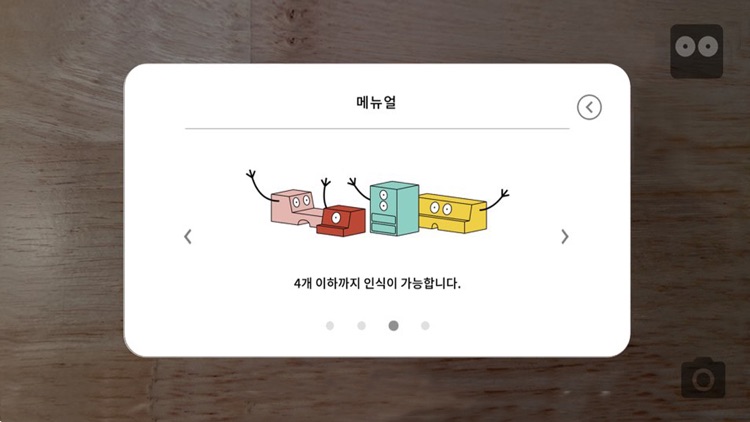Jump to second manual page dot

tap(362, 326)
